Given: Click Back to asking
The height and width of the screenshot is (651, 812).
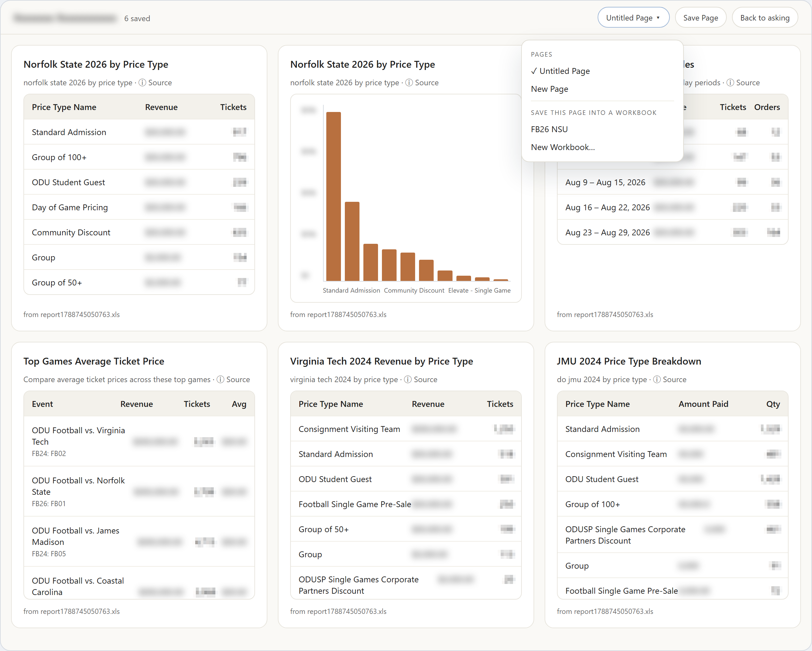Looking at the screenshot, I should click(765, 18).
